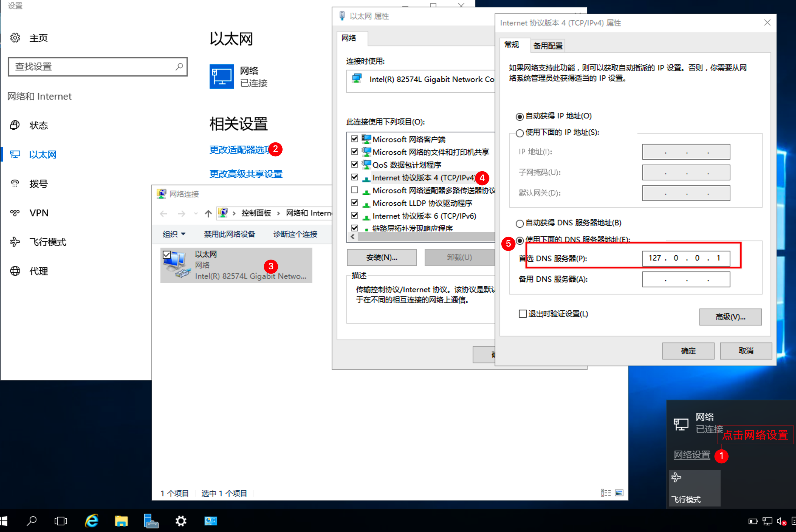The image size is (796, 532).
Task: Open File Explorer from the taskbar
Action: 121,520
